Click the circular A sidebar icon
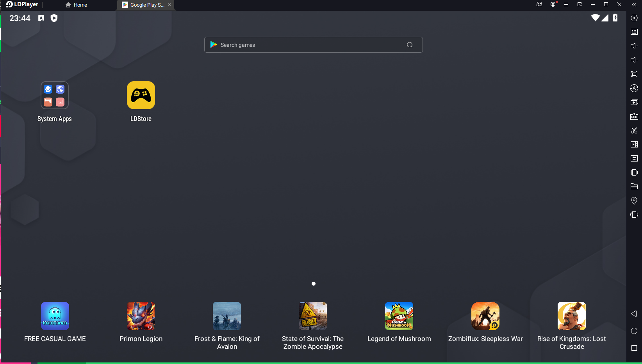This screenshot has height=364, width=642. click(x=634, y=88)
